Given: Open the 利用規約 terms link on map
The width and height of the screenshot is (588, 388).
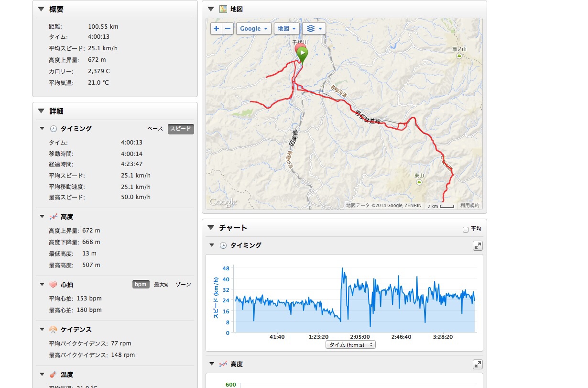Looking at the screenshot, I should (469, 206).
